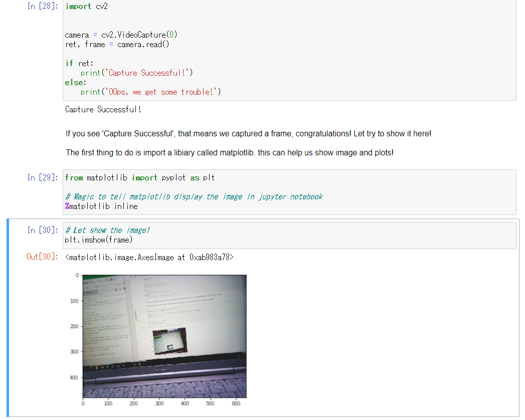Viewport: 525px width, 420px height.
Task: Click the '# Let show the image!' comment
Action: point(108,230)
